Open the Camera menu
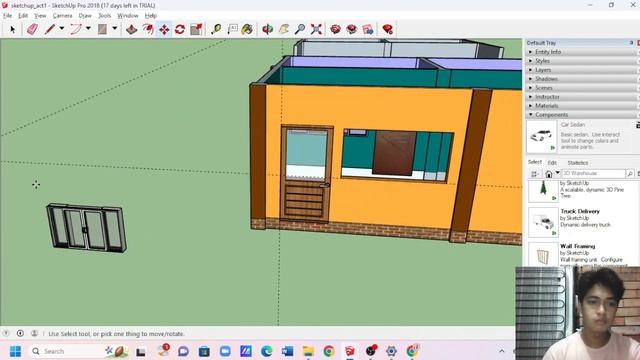Screen dimensions: 640x360 pos(62,16)
